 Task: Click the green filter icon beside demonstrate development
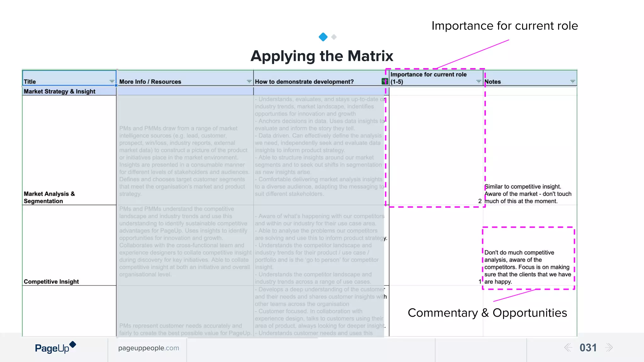click(385, 81)
